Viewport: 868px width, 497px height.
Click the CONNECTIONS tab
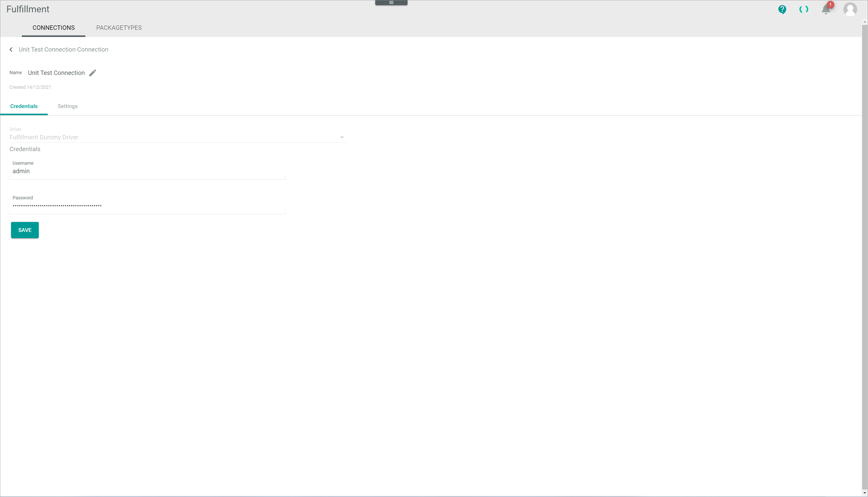[x=54, y=27]
